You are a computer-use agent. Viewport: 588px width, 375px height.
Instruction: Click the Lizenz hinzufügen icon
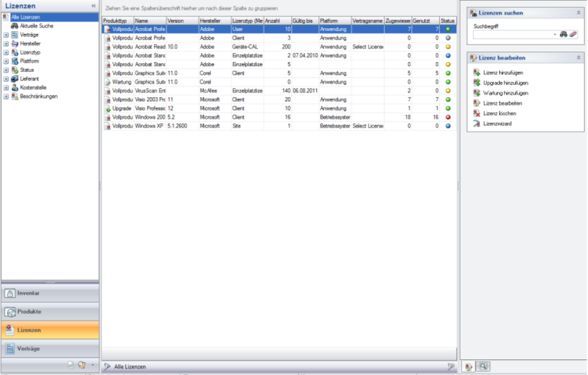pyautogui.click(x=476, y=71)
